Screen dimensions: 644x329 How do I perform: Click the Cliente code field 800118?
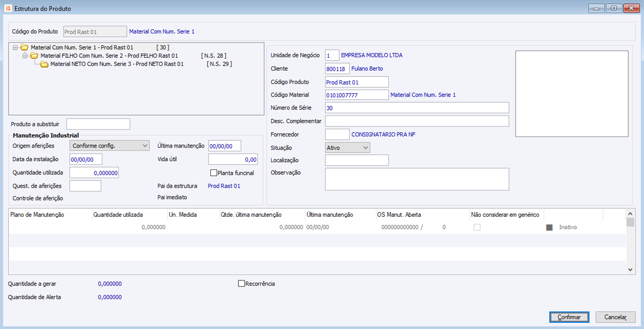(337, 68)
